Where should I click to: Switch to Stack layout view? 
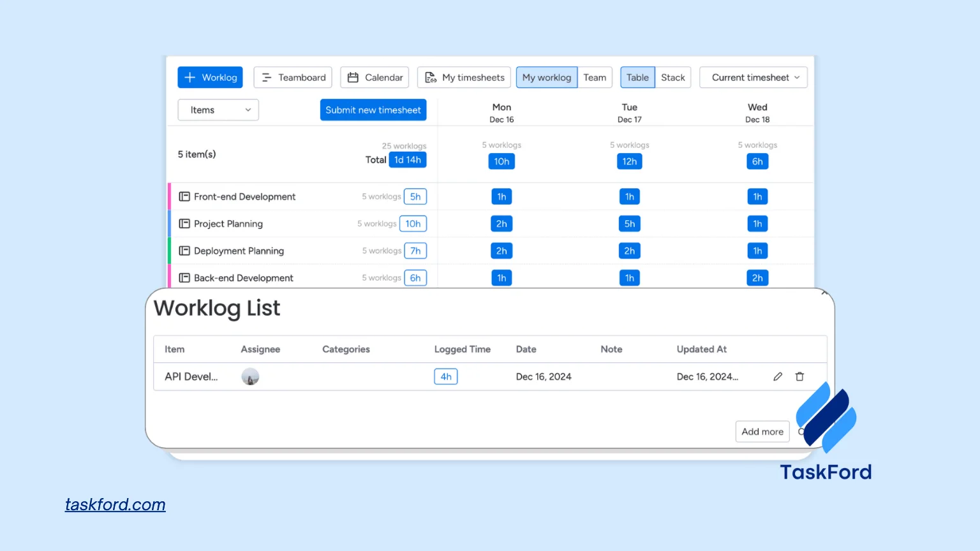(x=672, y=77)
